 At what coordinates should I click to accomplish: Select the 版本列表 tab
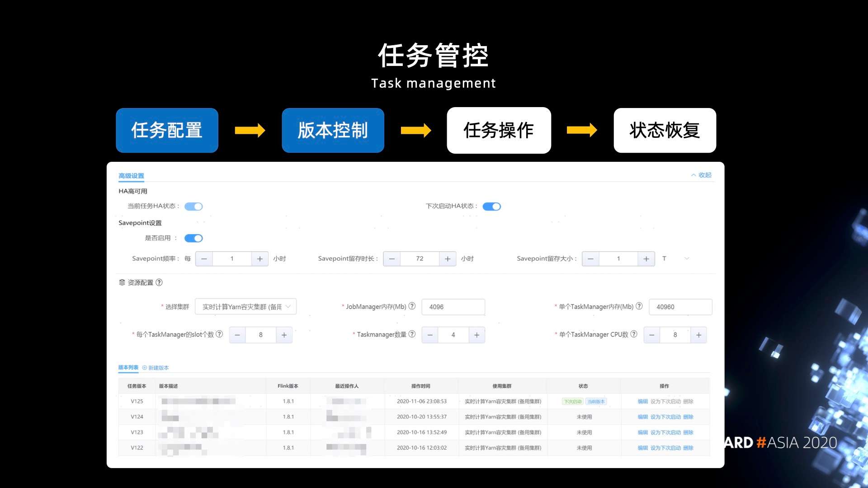tap(128, 367)
